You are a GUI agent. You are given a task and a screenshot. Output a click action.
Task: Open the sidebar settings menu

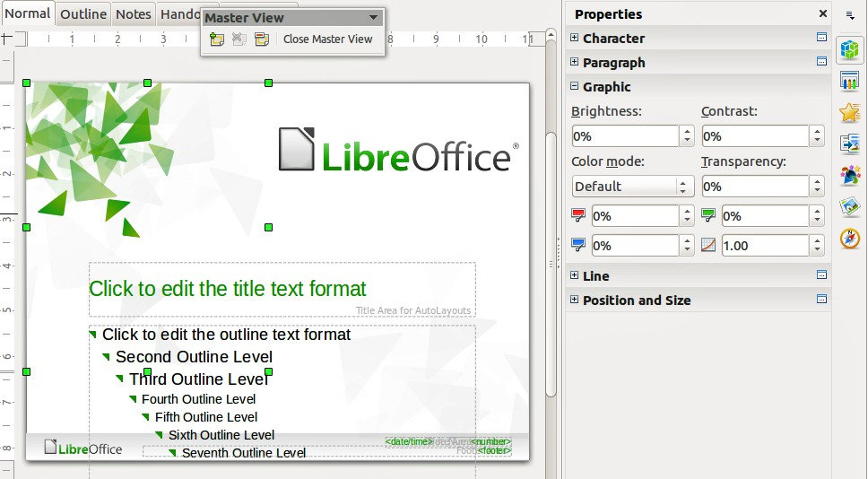[x=849, y=15]
